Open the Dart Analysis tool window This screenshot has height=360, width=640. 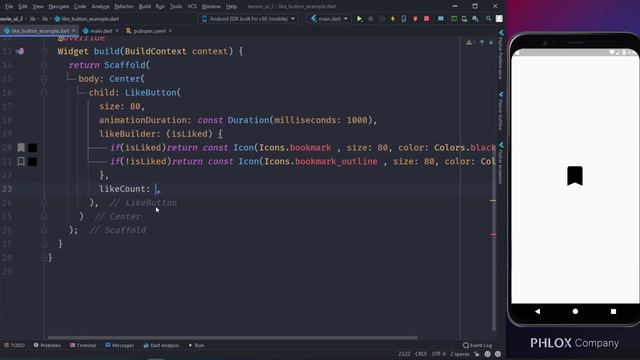click(161, 345)
